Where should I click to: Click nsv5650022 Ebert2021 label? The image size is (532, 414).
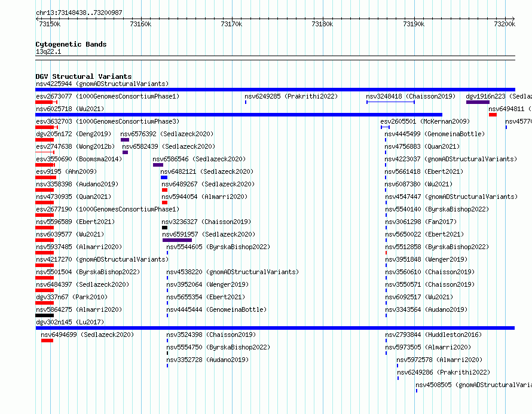point(424,234)
